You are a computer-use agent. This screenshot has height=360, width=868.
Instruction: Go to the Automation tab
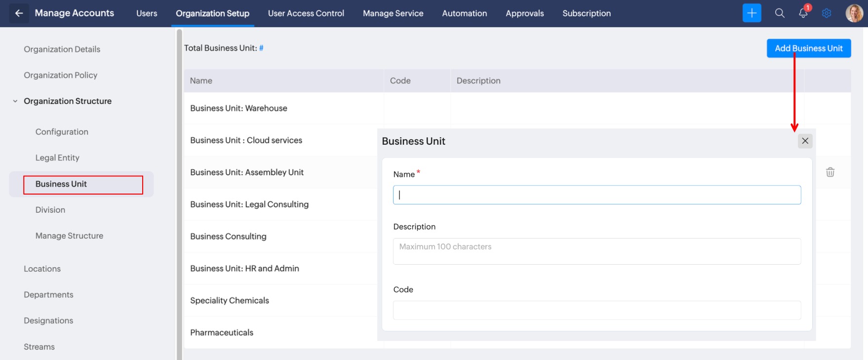[x=464, y=13]
